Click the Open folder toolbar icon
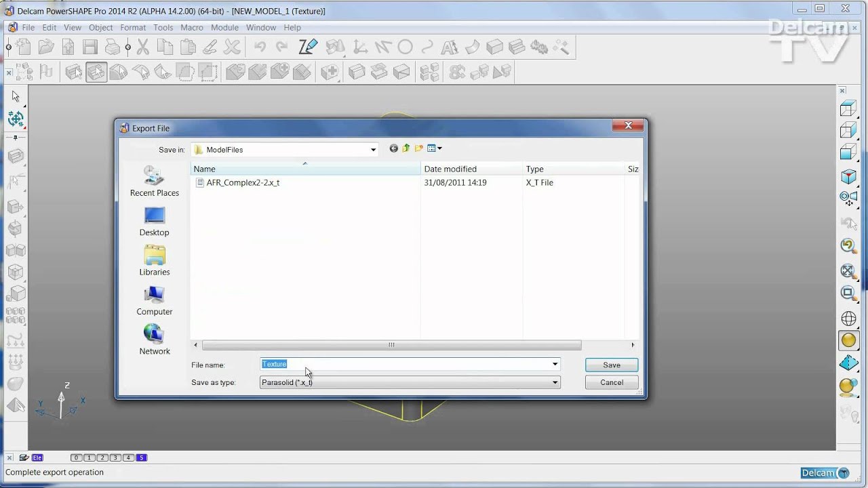Screen dimensions: 868x488 (46, 47)
